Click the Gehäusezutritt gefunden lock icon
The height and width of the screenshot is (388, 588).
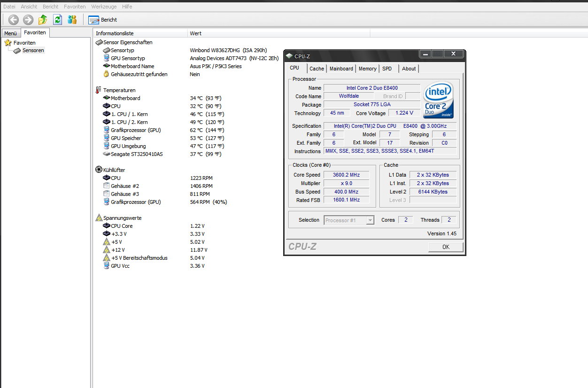coord(107,74)
